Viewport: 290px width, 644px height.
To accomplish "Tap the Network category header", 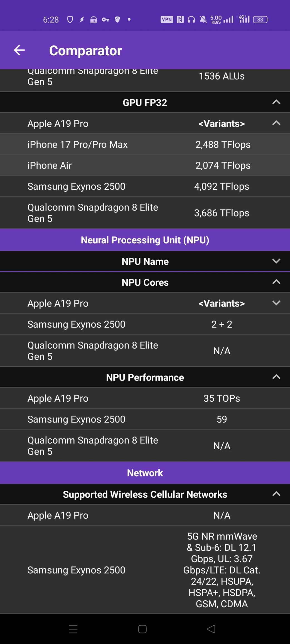I will pyautogui.click(x=145, y=473).
